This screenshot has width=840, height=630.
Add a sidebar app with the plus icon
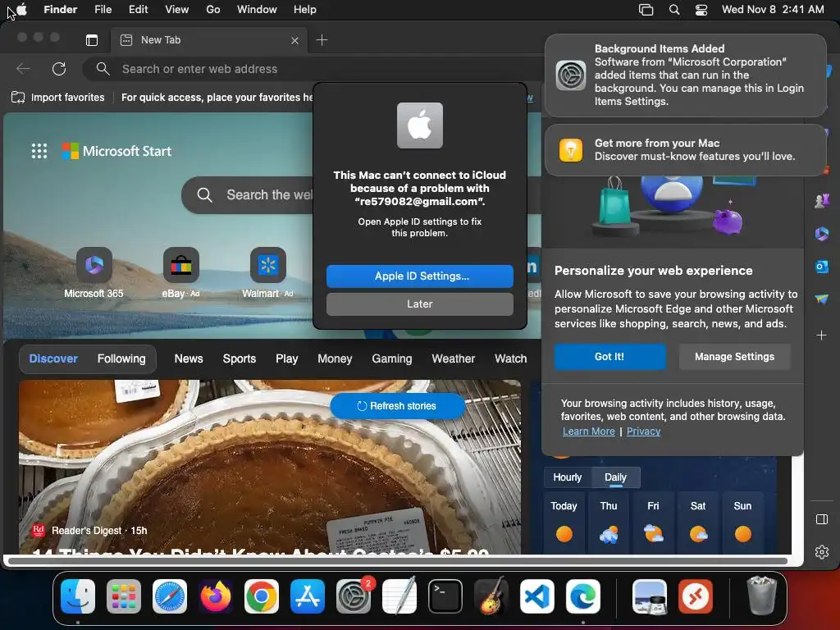(822, 336)
